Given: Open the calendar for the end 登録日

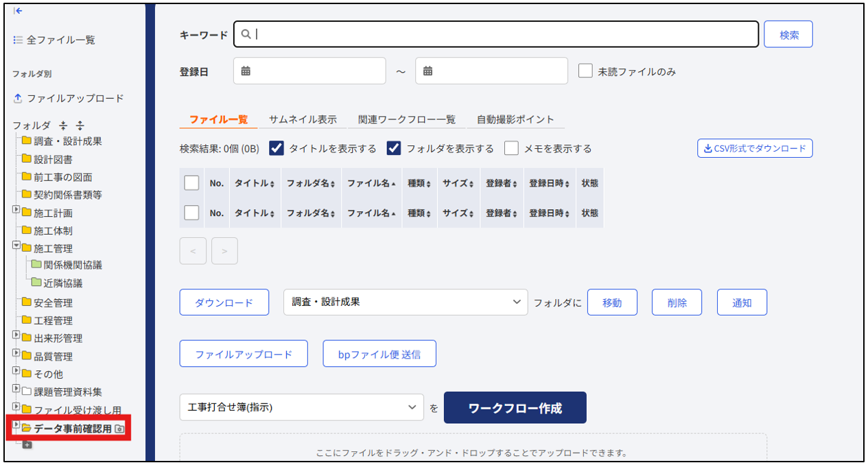Looking at the screenshot, I should click(x=427, y=71).
